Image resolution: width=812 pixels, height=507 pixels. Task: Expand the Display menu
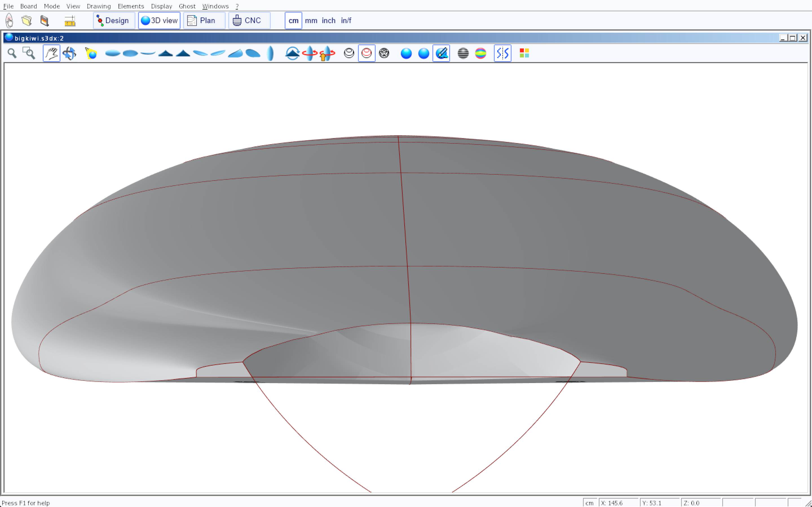161,6
